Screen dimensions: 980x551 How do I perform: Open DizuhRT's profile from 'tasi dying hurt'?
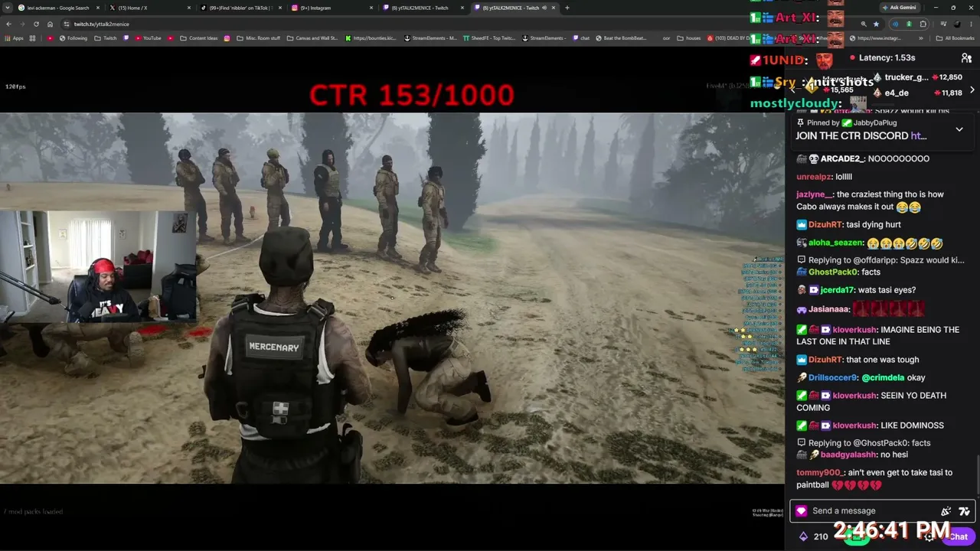(x=825, y=225)
